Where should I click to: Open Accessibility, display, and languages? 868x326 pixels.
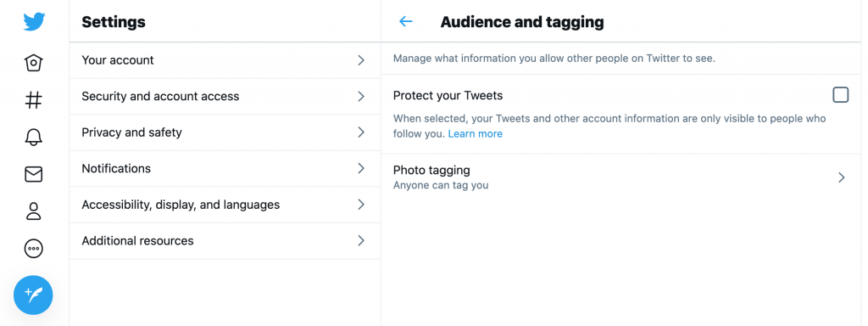pyautogui.click(x=225, y=205)
